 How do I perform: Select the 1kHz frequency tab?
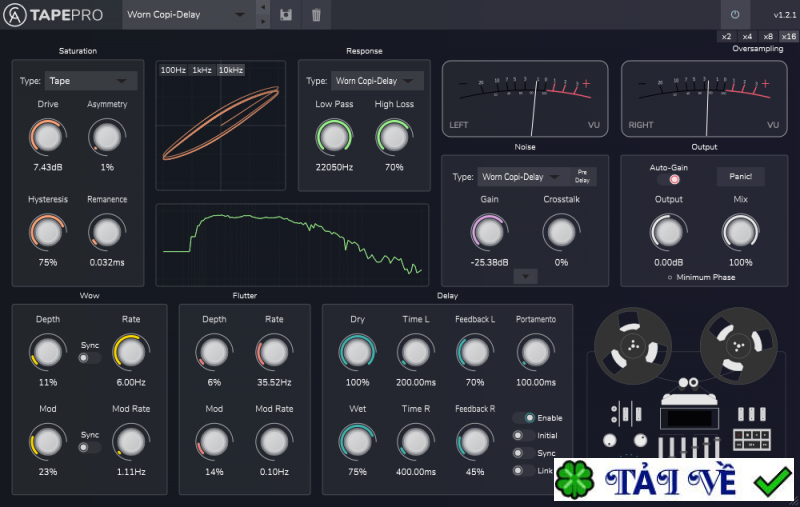(x=201, y=70)
